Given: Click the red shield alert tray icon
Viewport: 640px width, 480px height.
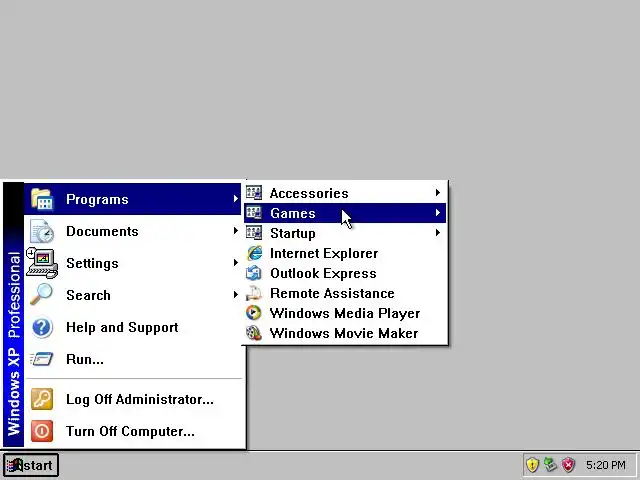Looking at the screenshot, I should point(568,464).
